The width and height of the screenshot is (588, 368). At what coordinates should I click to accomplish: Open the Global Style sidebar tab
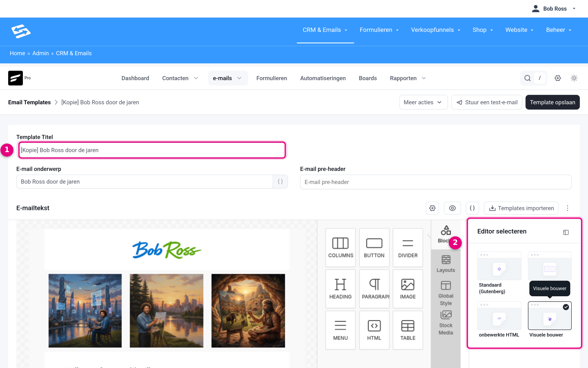[446, 293]
